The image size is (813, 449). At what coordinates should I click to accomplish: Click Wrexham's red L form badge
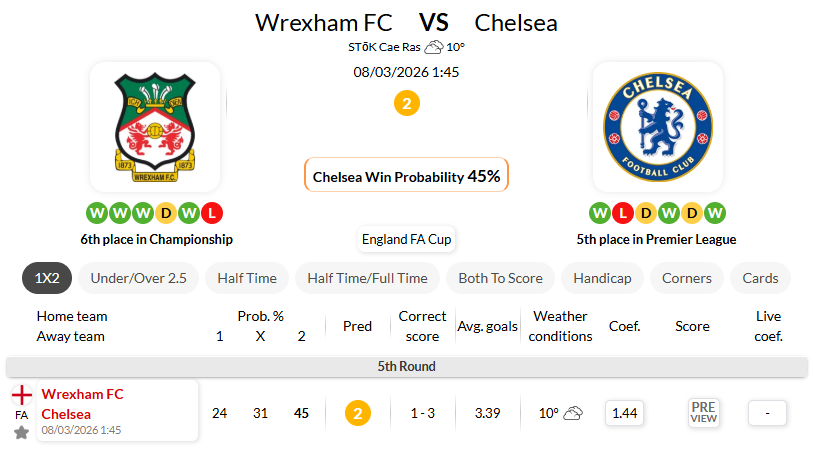(211, 213)
